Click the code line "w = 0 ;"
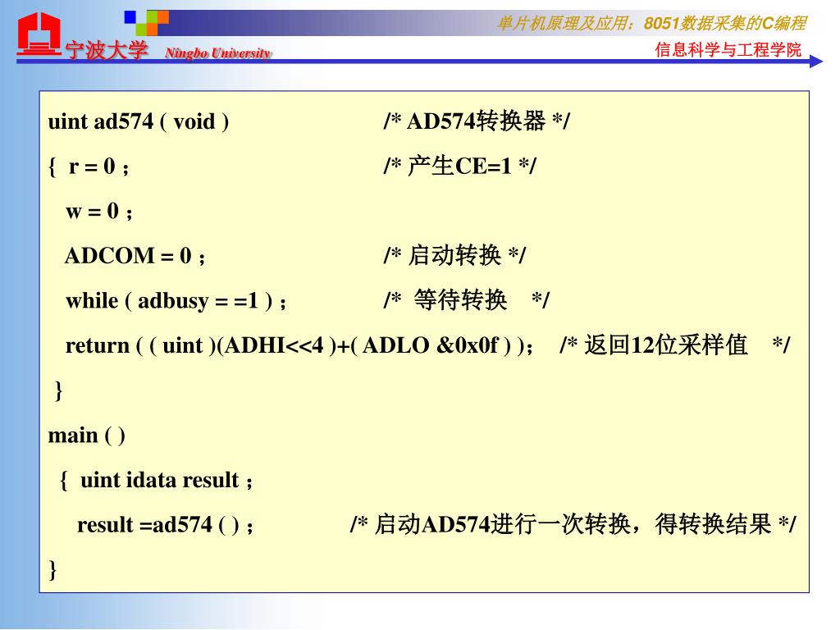840x630 pixels. (99, 211)
